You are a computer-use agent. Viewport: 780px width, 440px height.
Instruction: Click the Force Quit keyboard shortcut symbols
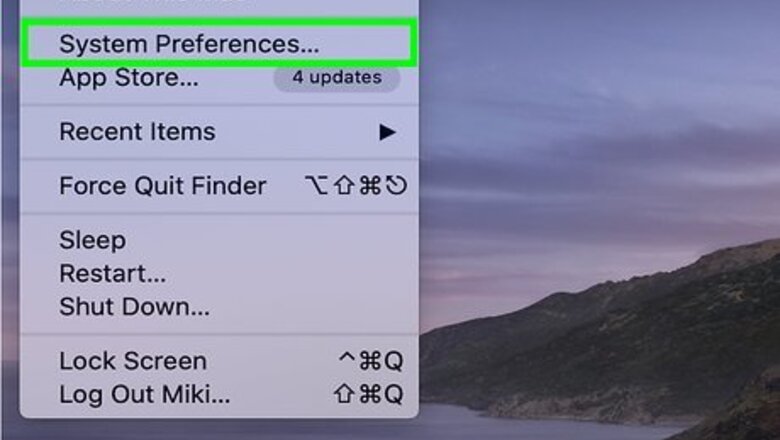[x=356, y=186]
